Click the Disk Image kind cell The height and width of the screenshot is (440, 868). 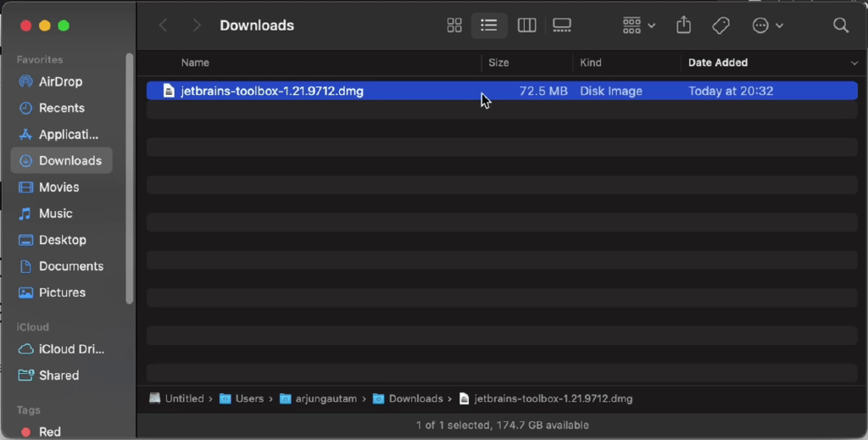(611, 91)
